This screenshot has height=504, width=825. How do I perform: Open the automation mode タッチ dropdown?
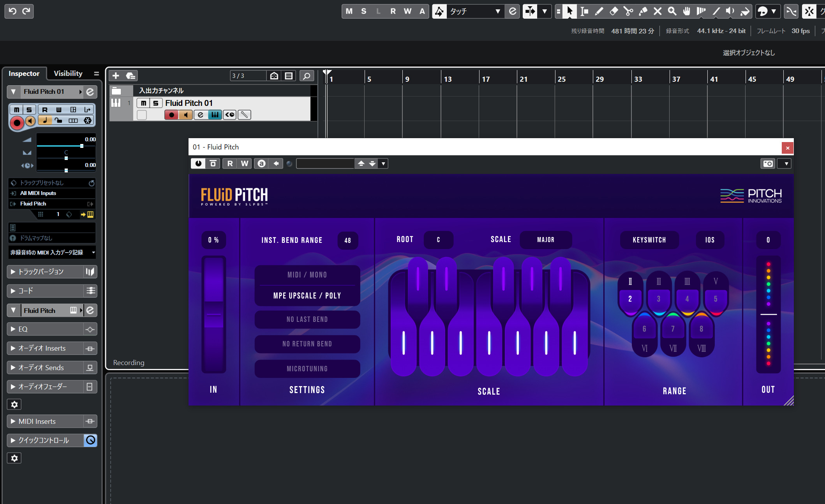click(x=475, y=11)
